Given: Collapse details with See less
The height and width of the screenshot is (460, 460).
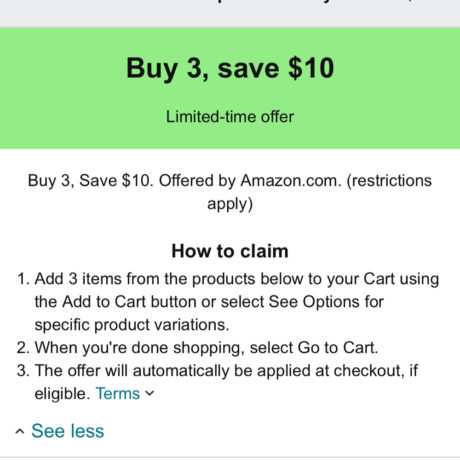Looking at the screenshot, I should 68,431.
